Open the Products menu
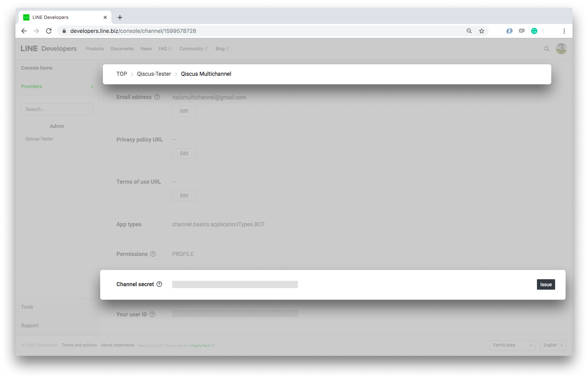The height and width of the screenshot is (379, 588). (x=95, y=49)
